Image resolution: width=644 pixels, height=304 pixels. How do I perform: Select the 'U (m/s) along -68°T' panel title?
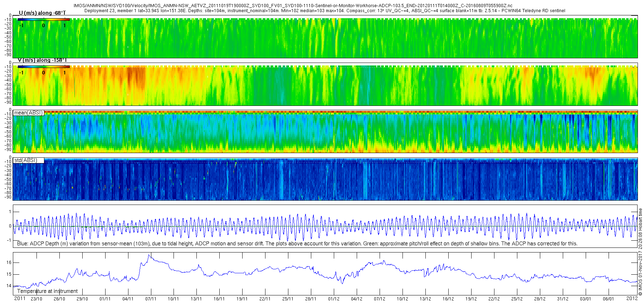(x=42, y=13)
